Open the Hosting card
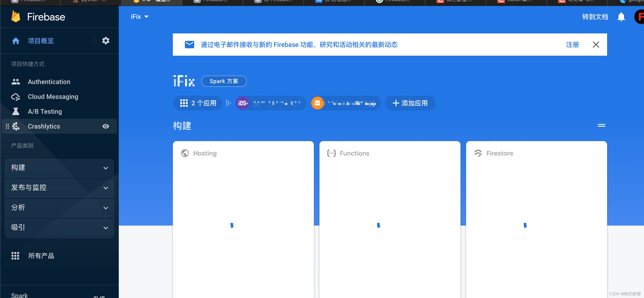 click(x=243, y=153)
